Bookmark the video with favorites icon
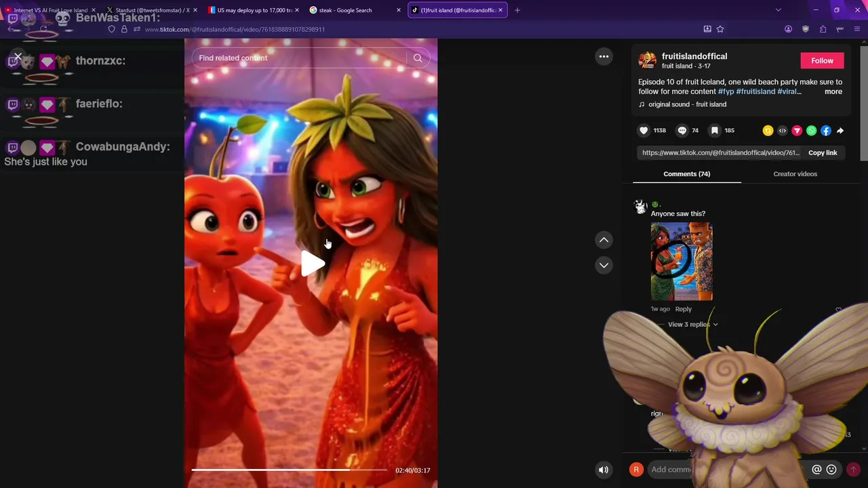868x488 pixels. coord(715,130)
